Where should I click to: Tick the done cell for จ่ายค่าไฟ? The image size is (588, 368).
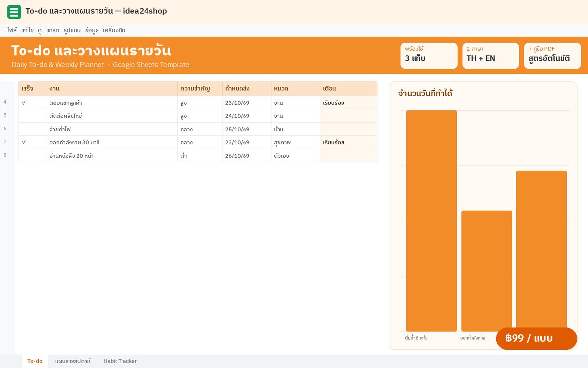pos(33,129)
